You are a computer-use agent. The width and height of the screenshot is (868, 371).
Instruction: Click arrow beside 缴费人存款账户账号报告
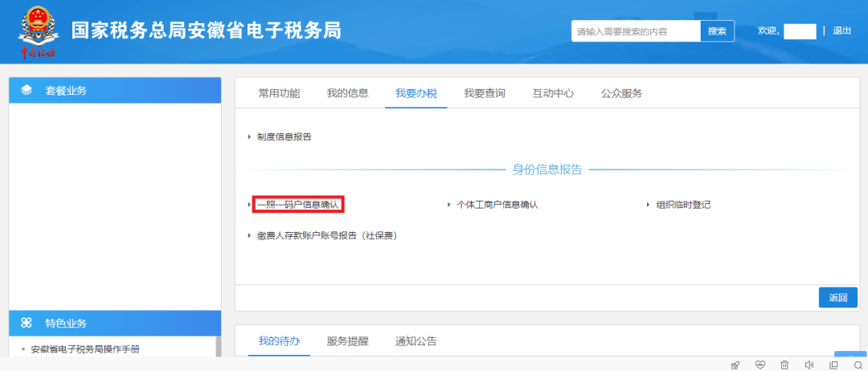click(x=250, y=235)
